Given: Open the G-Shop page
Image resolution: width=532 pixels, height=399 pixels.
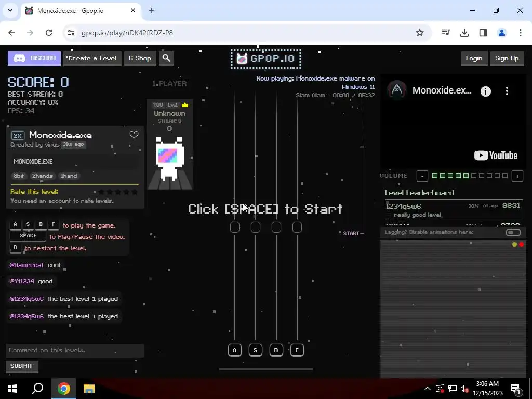Looking at the screenshot, I should (x=140, y=58).
